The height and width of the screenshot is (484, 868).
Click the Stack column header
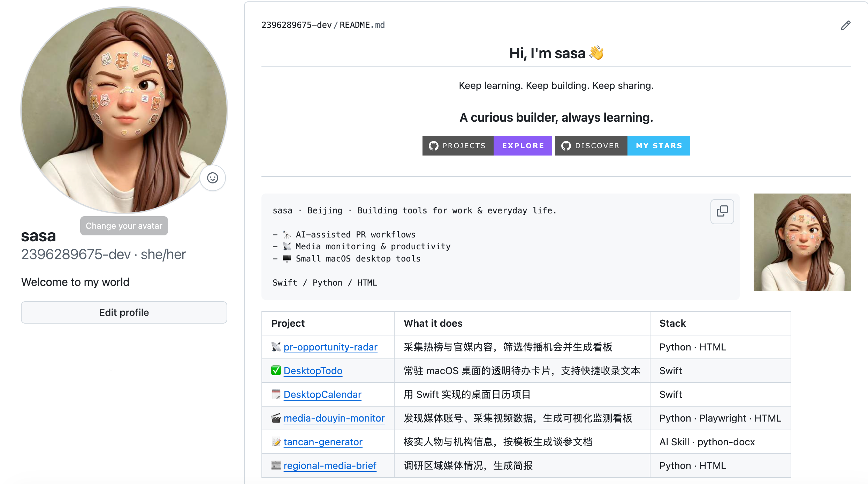(721, 323)
